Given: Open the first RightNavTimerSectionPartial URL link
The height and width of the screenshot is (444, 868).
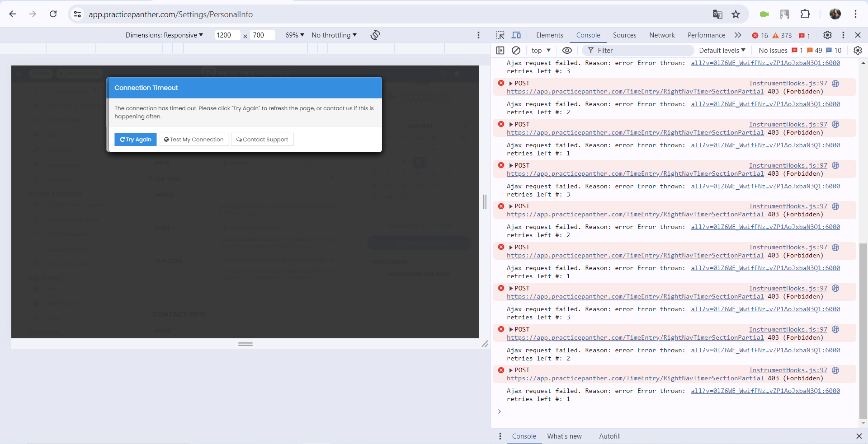Looking at the screenshot, I should 635,92.
